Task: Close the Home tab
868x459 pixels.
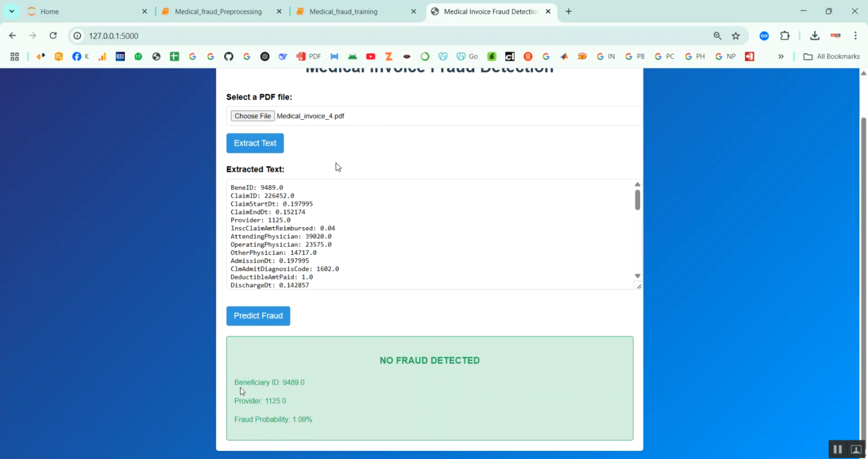Action: point(145,12)
